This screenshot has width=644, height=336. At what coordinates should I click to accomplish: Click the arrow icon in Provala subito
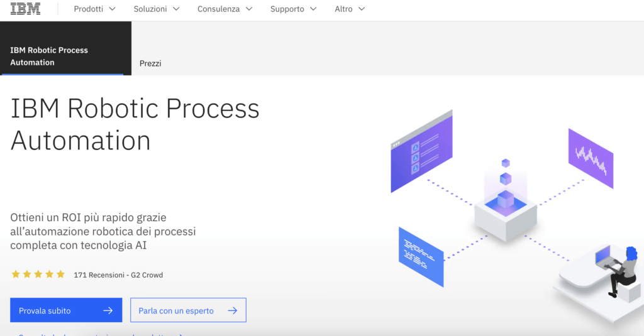click(x=108, y=310)
